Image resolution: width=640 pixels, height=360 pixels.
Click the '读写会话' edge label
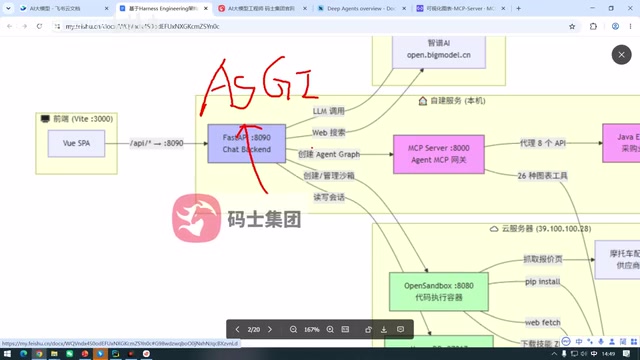coord(329,197)
